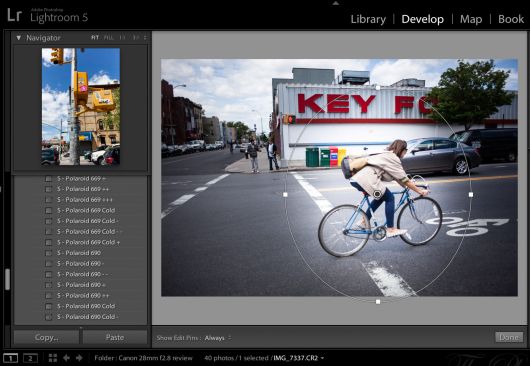
Task: Click the radial filter bottom handle
Action: [378, 301]
